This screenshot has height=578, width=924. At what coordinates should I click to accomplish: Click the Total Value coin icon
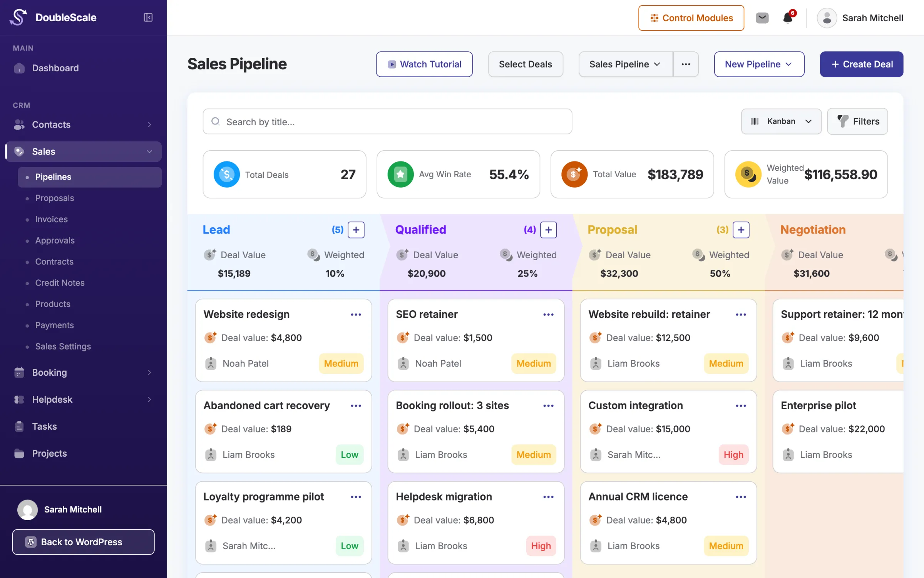click(574, 175)
